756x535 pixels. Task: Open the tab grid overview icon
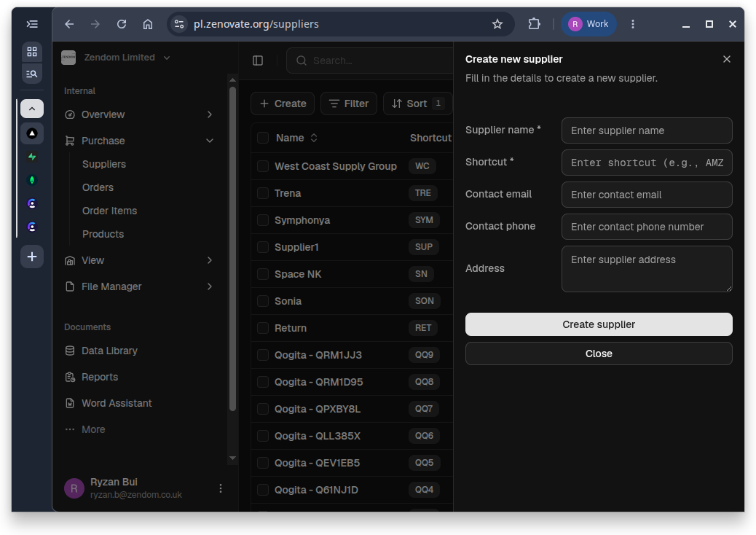click(32, 52)
